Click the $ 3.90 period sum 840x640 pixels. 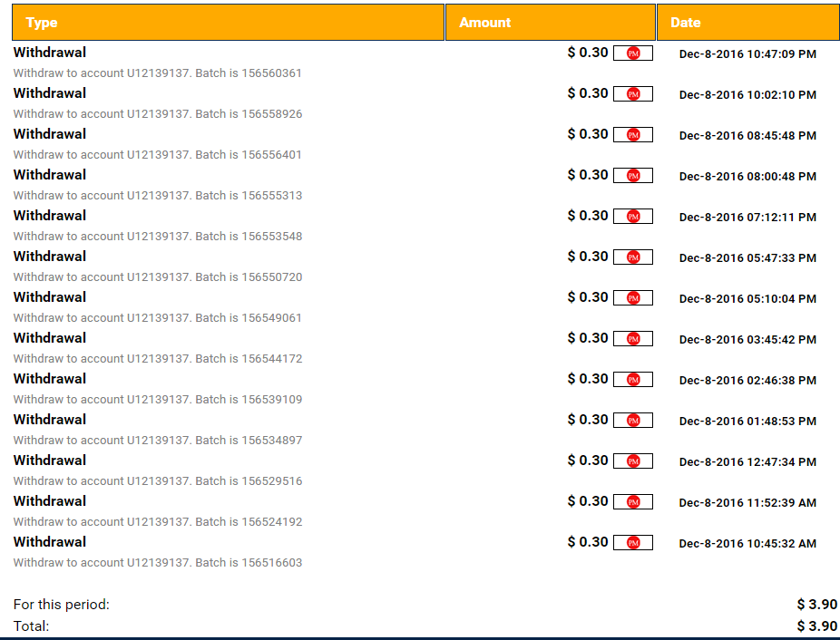click(817, 604)
